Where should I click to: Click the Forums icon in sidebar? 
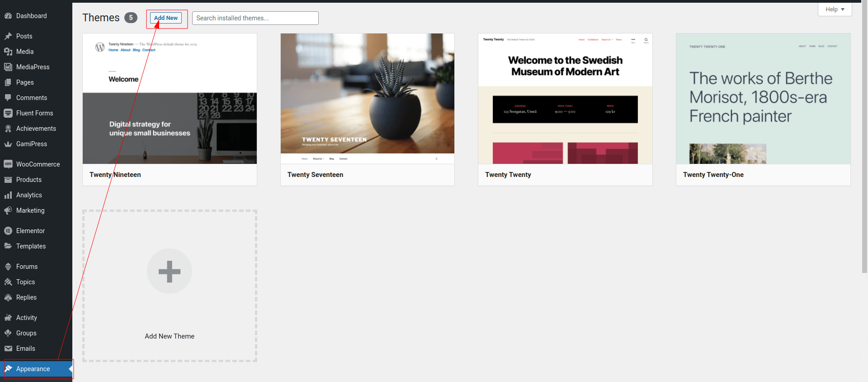pos(8,267)
